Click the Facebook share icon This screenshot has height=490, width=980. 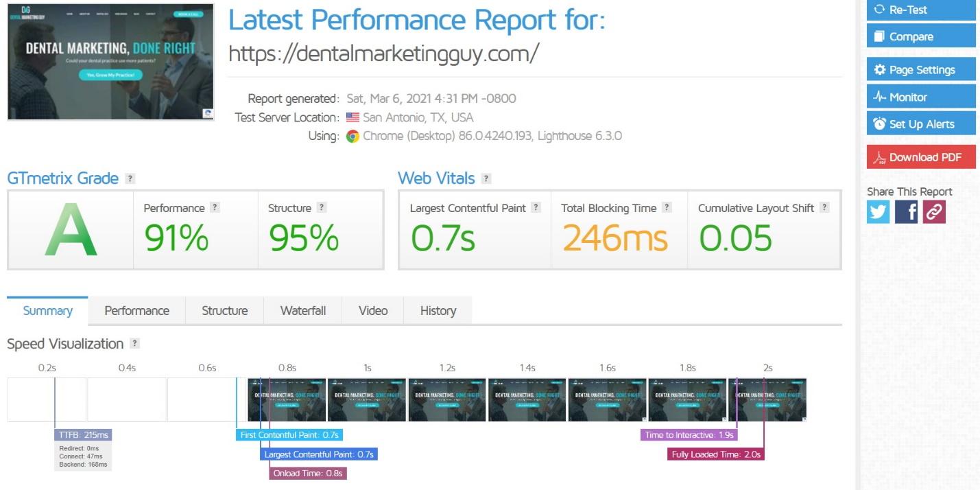(x=906, y=212)
